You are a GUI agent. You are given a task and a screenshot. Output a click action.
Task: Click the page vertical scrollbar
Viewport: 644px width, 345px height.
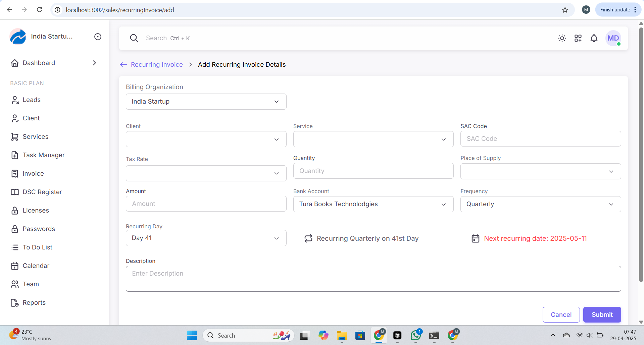pos(641,154)
